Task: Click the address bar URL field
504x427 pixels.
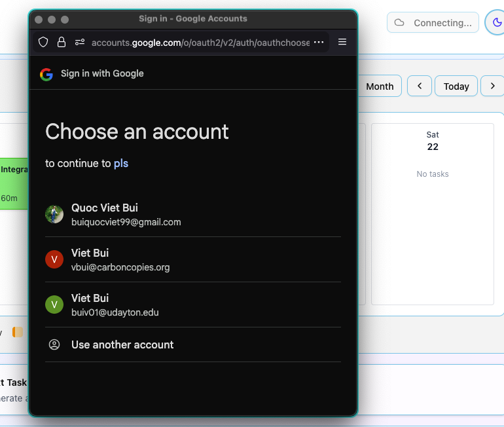Action: coord(200,43)
